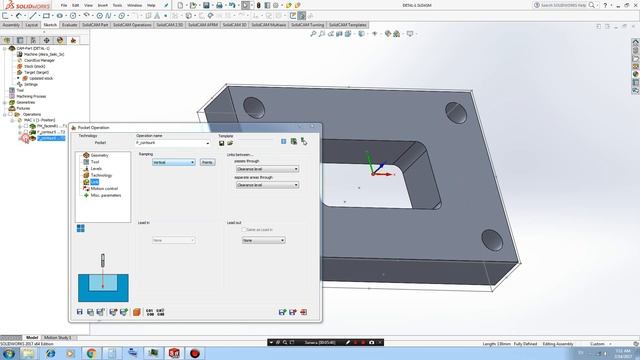Click the orange Simulate icon
This screenshot has height=360, width=640.
[x=137, y=312]
